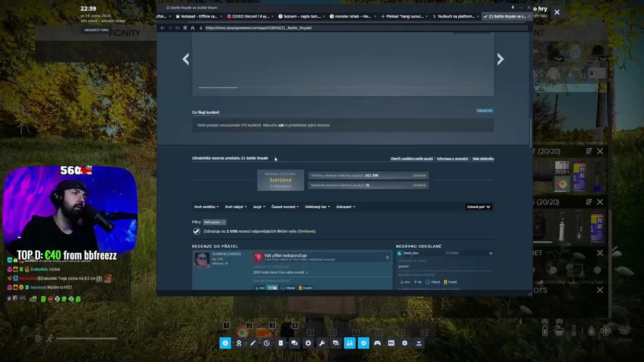Mark Smell_Kiss review as 'Vtipná'

point(433,282)
